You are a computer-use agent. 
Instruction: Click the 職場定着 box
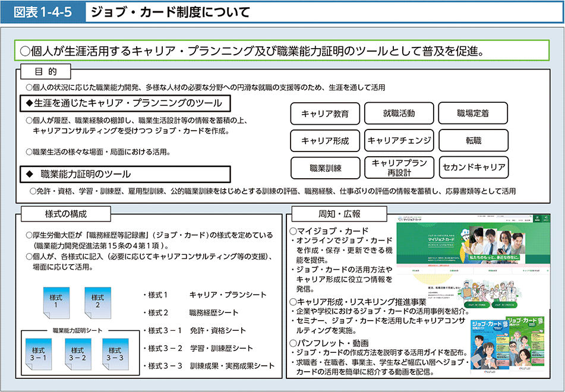[473, 113]
